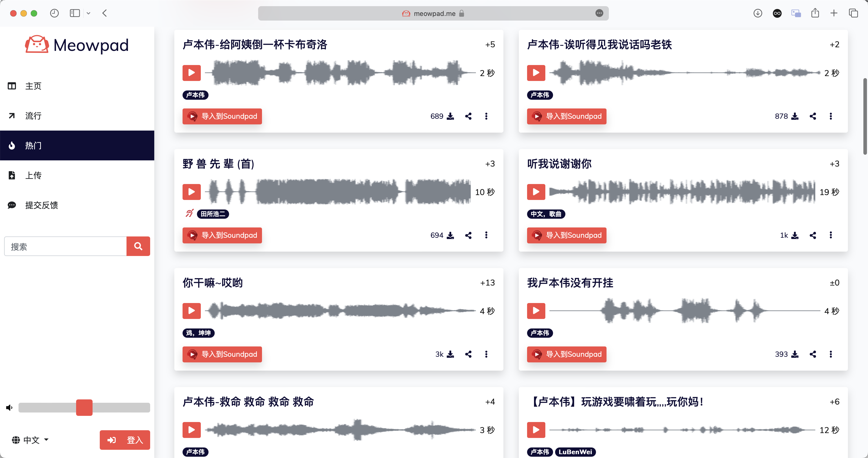The height and width of the screenshot is (458, 868).
Task: Seek in 你干嘛~哎哟 waveform
Action: click(x=340, y=310)
